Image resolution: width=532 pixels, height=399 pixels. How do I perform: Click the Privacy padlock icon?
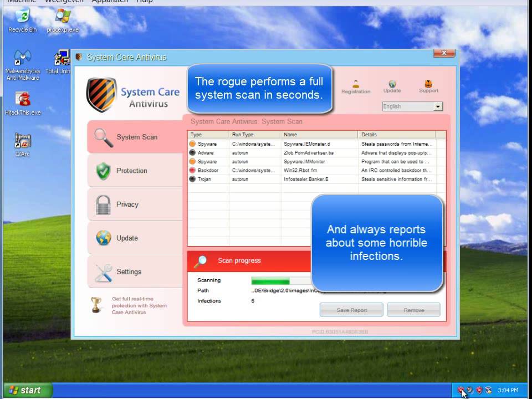point(103,204)
